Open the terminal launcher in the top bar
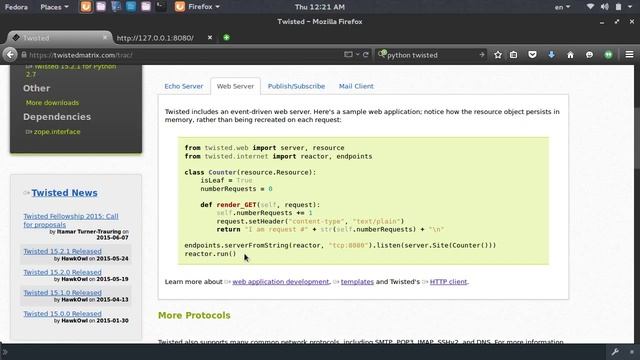 click(161, 7)
